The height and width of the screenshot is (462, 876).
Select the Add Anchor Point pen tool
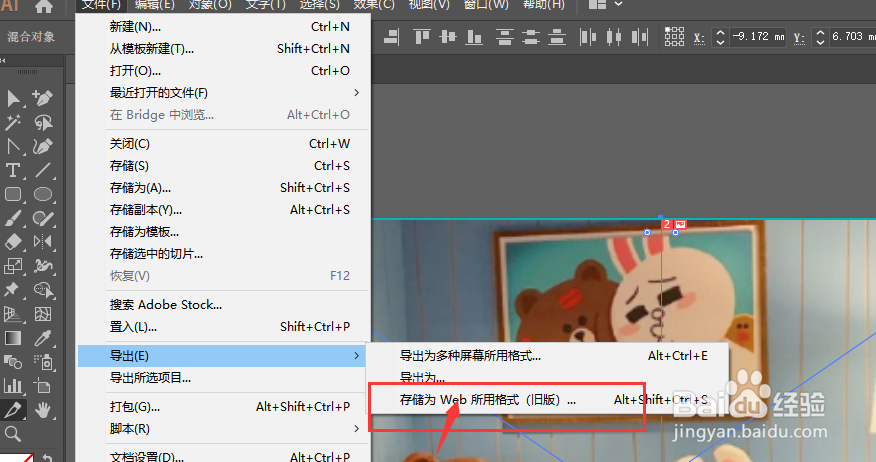[42, 98]
